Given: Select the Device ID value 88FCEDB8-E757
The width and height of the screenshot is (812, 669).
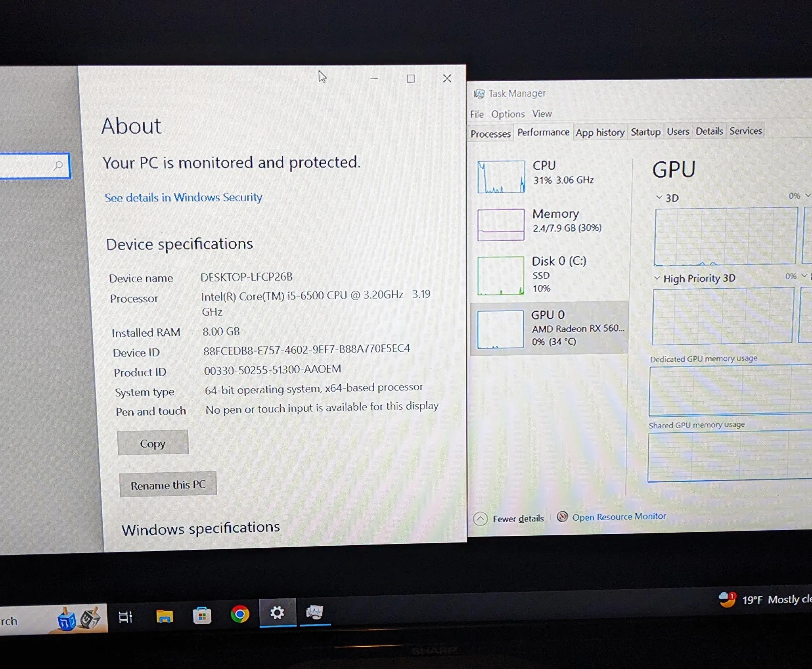Looking at the screenshot, I should click(x=306, y=349).
